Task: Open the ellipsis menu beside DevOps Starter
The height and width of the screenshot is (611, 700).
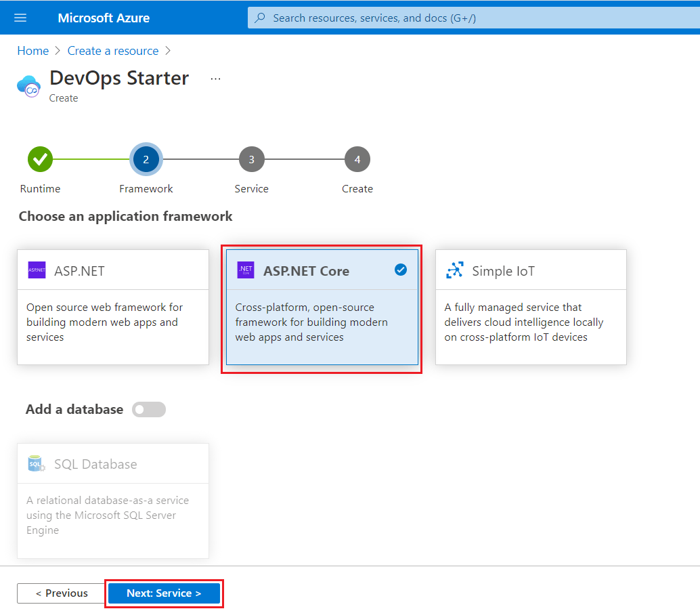Action: pyautogui.click(x=215, y=78)
